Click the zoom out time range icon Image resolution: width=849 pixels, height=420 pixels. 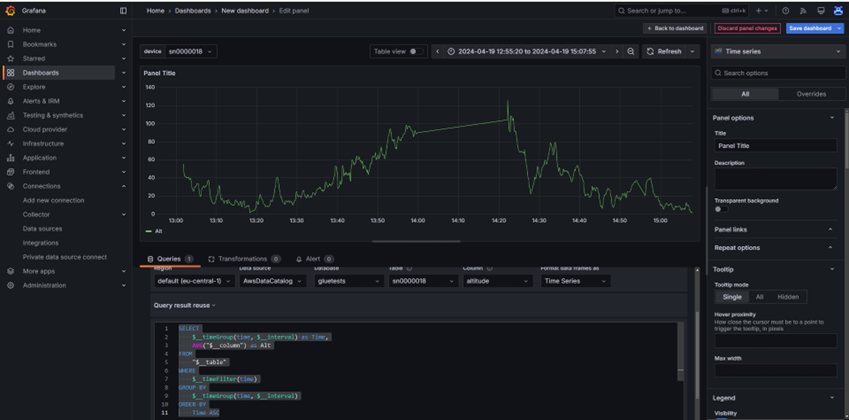[x=631, y=51]
